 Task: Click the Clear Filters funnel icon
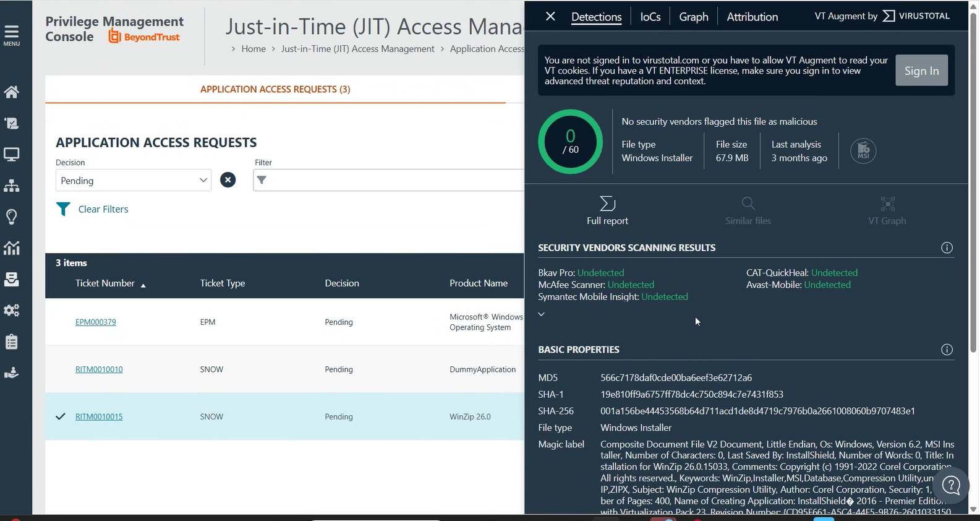(x=63, y=209)
